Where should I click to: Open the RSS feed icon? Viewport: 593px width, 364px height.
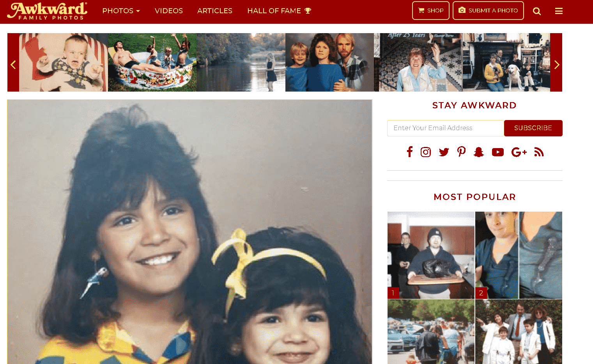(x=539, y=152)
